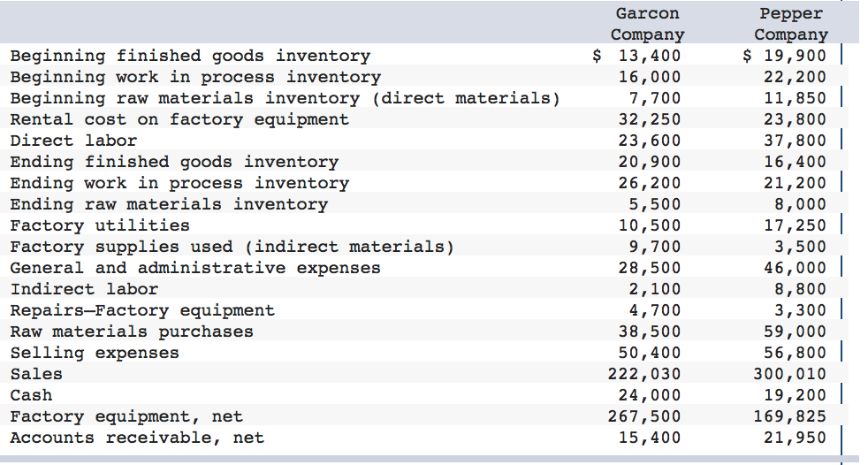Click the selling expenses value 56,800
868x465 pixels.
click(795, 354)
